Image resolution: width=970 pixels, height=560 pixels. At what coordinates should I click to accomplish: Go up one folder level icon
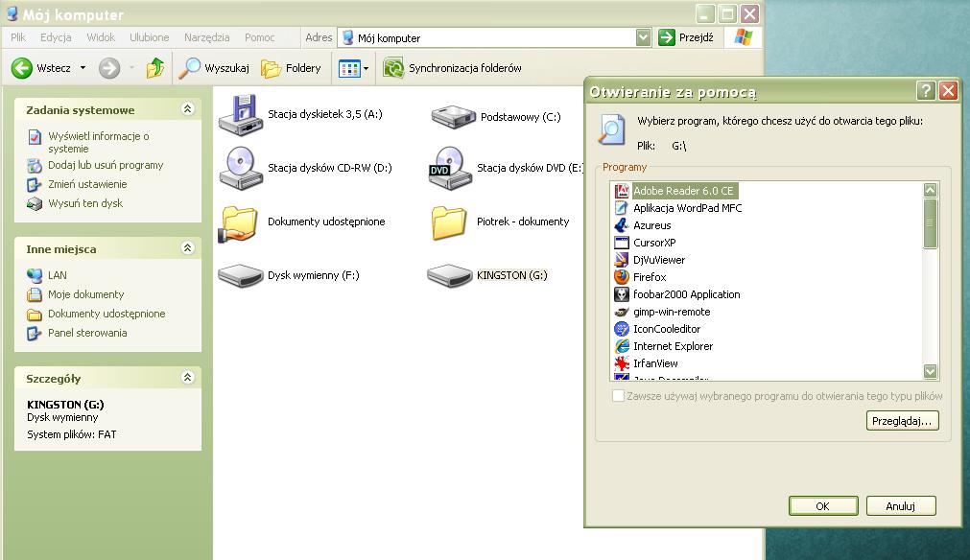[x=155, y=68]
